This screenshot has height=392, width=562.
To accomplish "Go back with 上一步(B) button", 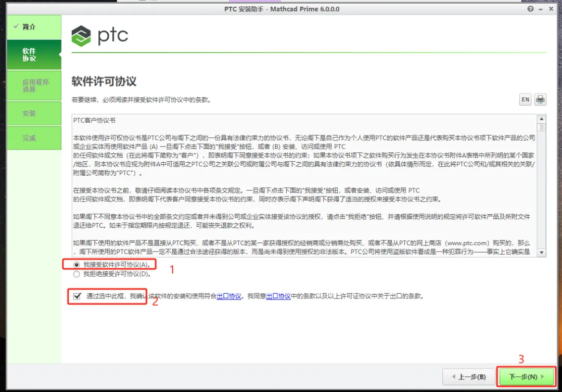I will click(x=468, y=376).
